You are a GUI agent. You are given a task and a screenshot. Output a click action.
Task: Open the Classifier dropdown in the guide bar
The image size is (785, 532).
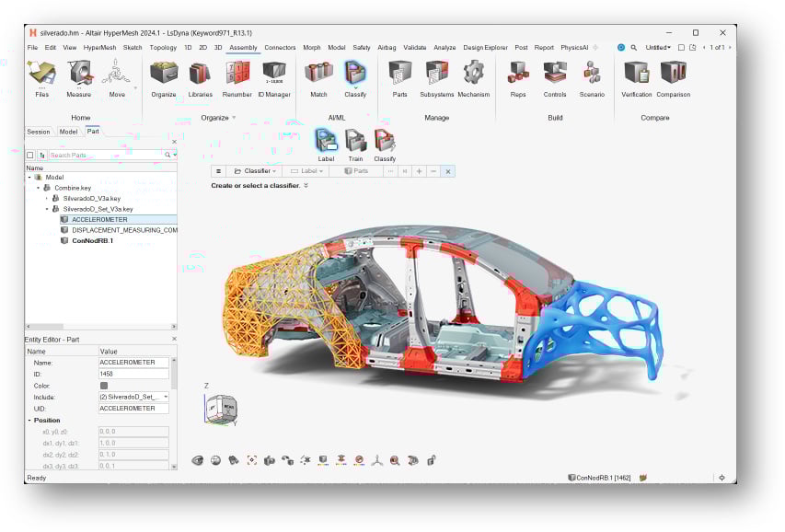[x=259, y=170]
